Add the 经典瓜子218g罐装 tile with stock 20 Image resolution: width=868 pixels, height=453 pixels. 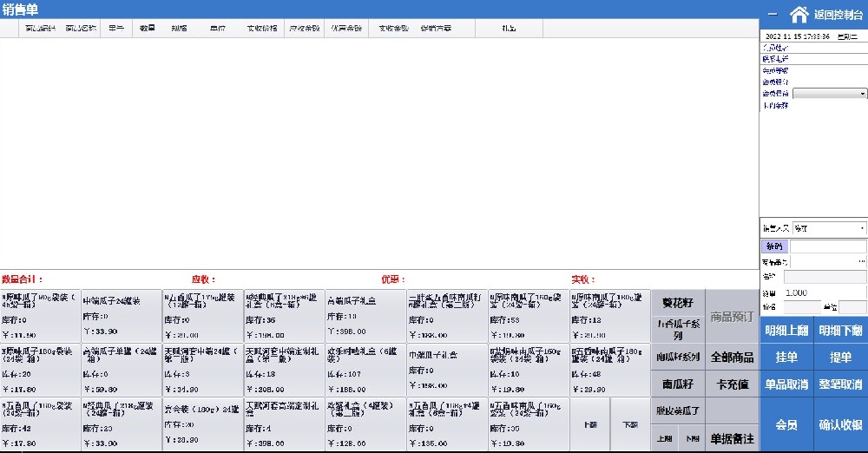click(x=122, y=424)
